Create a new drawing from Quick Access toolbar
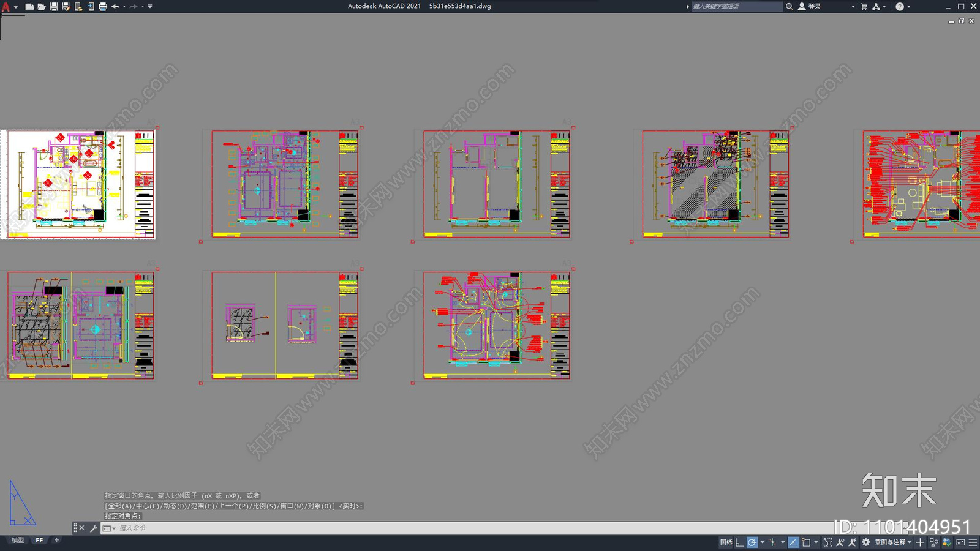The image size is (980, 551). point(29,7)
